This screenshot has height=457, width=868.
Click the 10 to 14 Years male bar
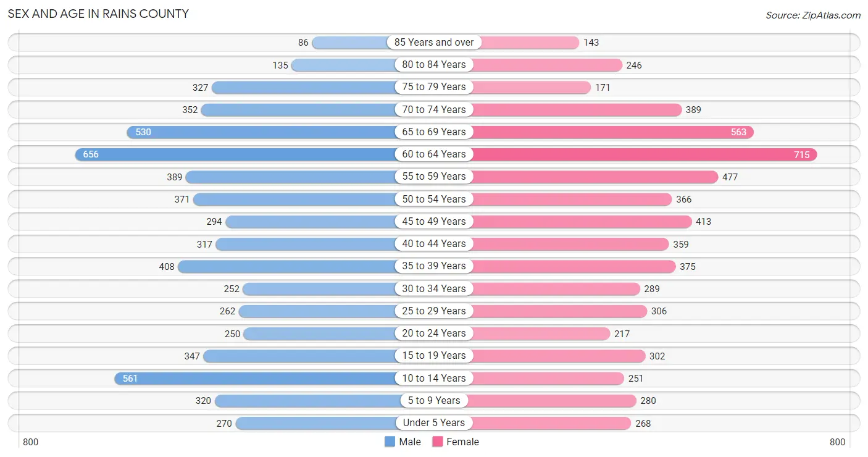coord(259,378)
